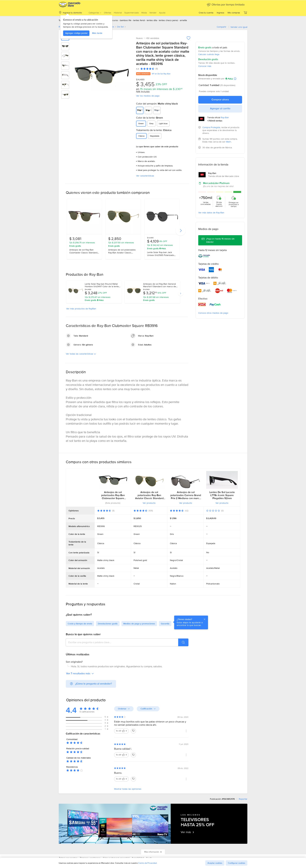Mark the 'Están muy bonitos' review as útil
The image size is (306, 868).
(122, 731)
